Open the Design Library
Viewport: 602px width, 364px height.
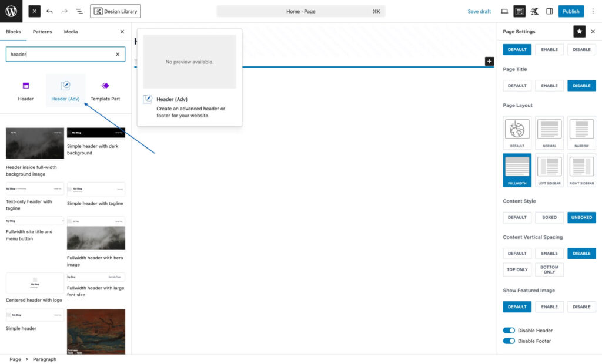115,11
